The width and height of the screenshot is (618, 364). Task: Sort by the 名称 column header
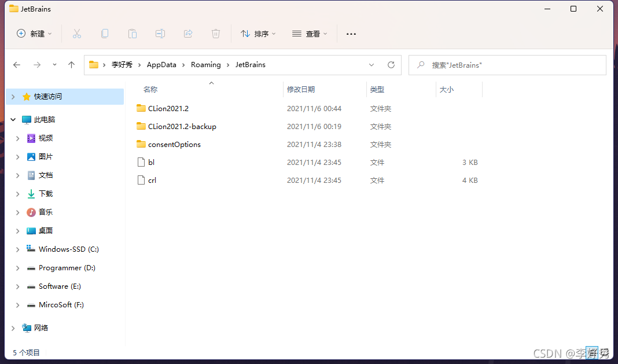point(150,90)
